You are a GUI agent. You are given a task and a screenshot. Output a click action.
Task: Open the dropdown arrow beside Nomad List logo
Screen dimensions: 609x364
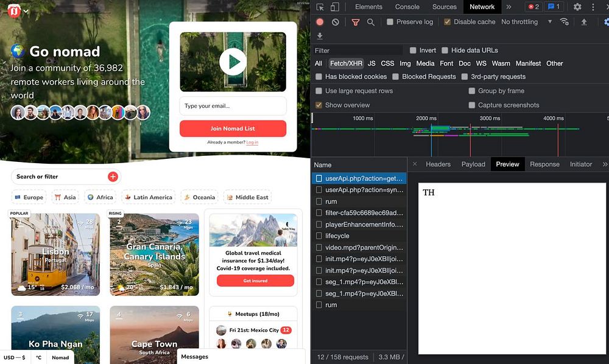pyautogui.click(x=26, y=11)
